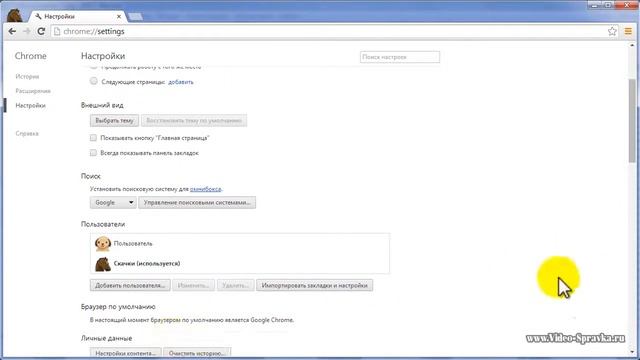Toggle Всегда показывать панель закладок checkbox

(x=93, y=153)
